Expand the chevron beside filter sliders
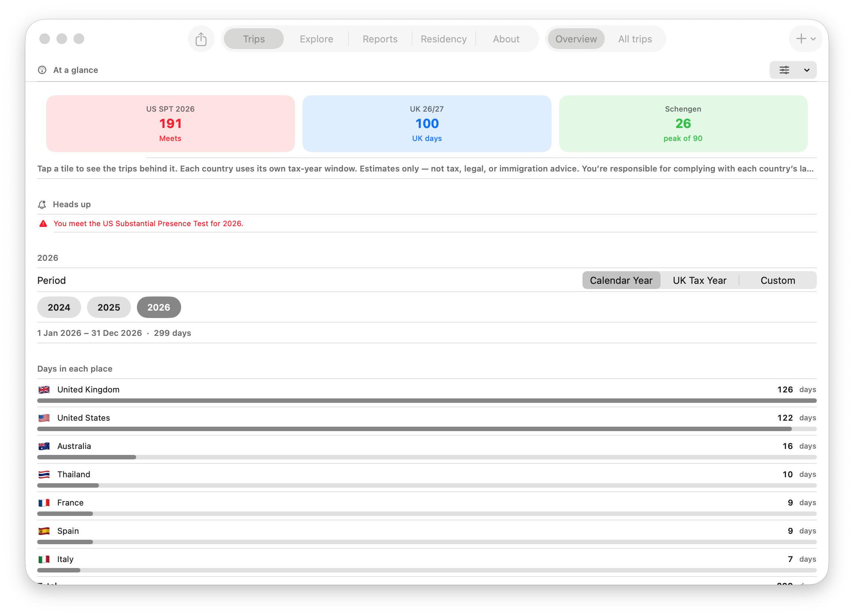Image resolution: width=854 pixels, height=616 pixels. click(x=806, y=70)
